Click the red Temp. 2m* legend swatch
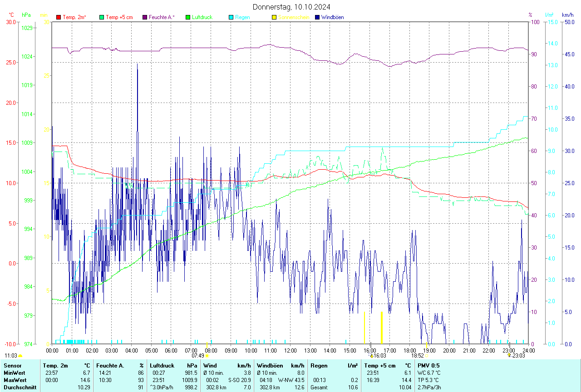 [59, 17]
